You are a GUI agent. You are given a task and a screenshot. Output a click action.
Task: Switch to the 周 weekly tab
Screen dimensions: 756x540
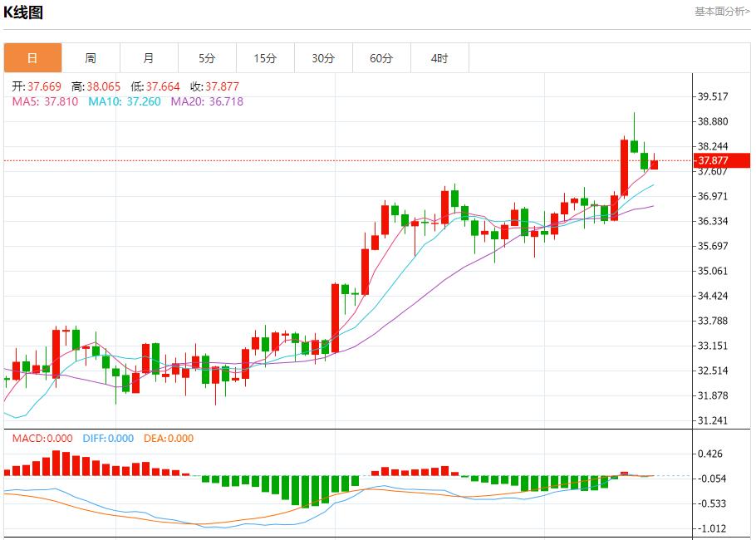click(91, 58)
